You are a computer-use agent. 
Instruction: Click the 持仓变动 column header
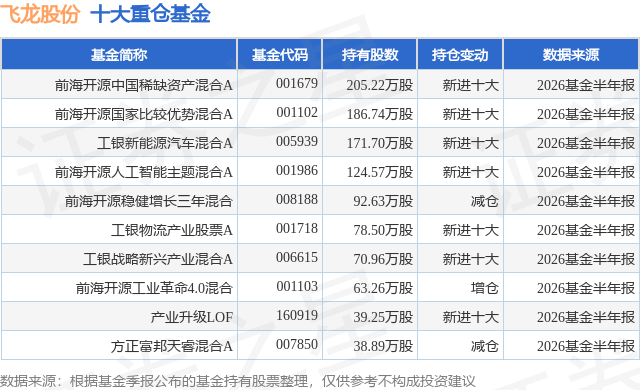coord(460,55)
